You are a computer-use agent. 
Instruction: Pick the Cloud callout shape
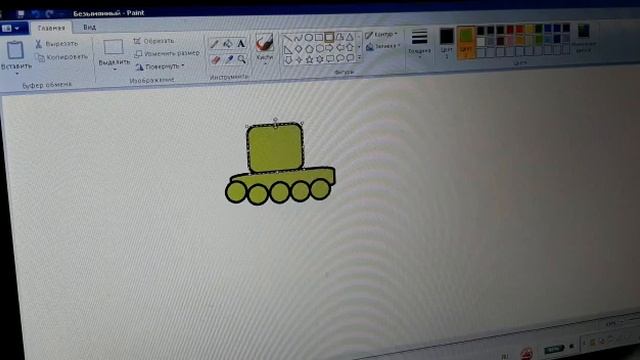[x=350, y=58]
